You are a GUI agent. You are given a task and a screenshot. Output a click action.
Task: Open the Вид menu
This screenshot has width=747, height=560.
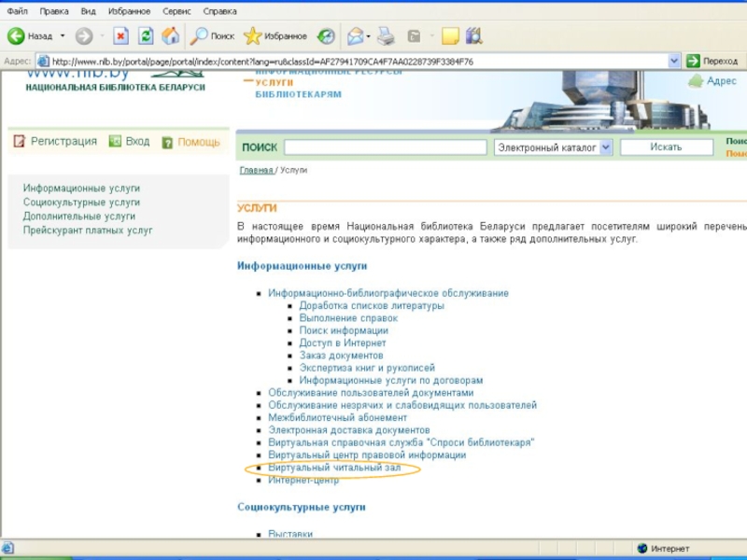(x=88, y=11)
